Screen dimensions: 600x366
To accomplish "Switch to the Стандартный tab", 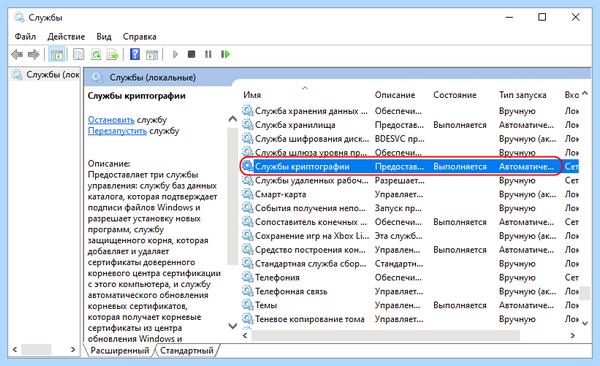I will 187,350.
